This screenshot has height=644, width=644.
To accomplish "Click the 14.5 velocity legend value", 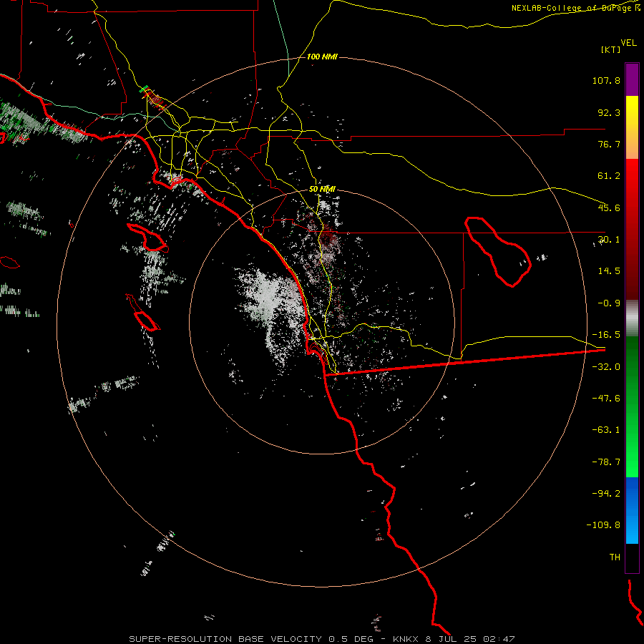I will click(609, 271).
